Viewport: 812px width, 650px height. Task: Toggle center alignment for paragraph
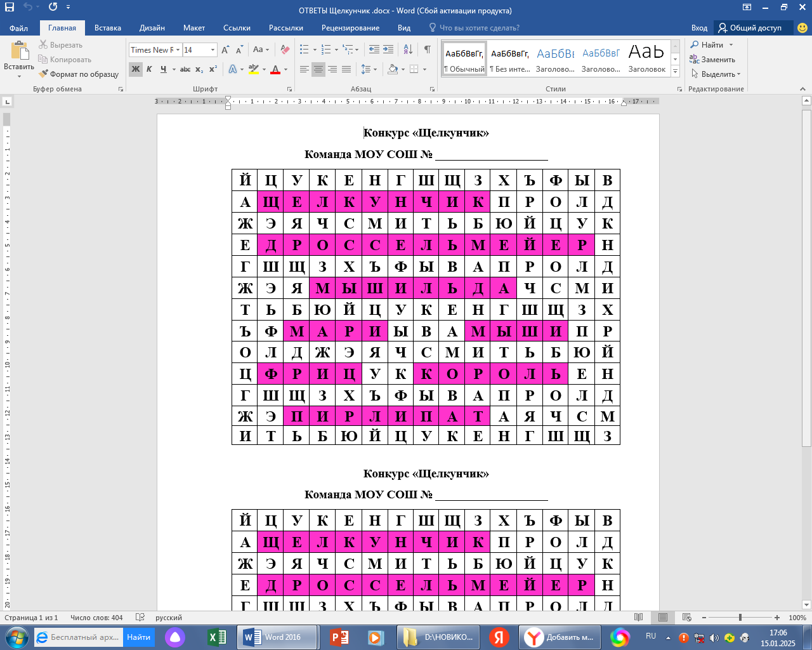[318, 69]
